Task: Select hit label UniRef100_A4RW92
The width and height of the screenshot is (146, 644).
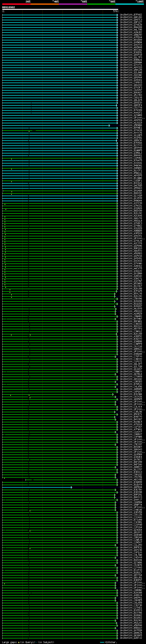Action: 131,168
